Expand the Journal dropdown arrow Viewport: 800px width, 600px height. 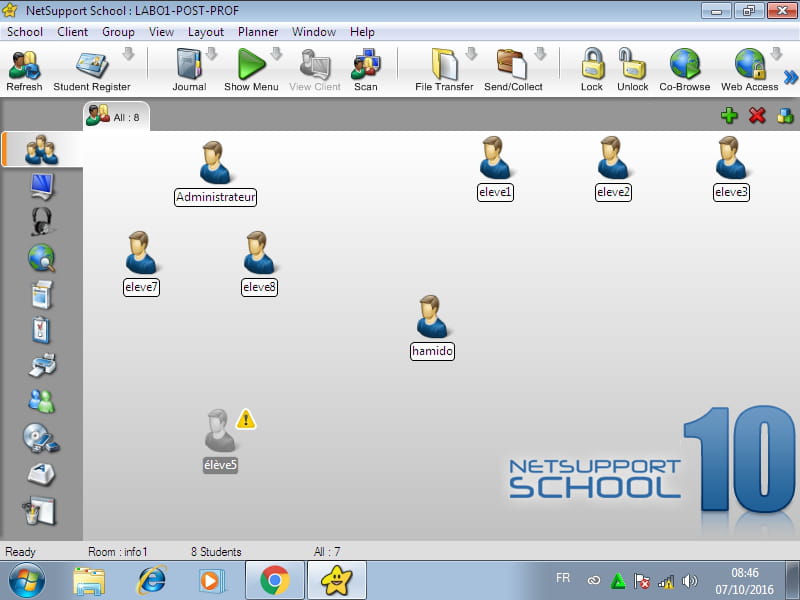[212, 54]
